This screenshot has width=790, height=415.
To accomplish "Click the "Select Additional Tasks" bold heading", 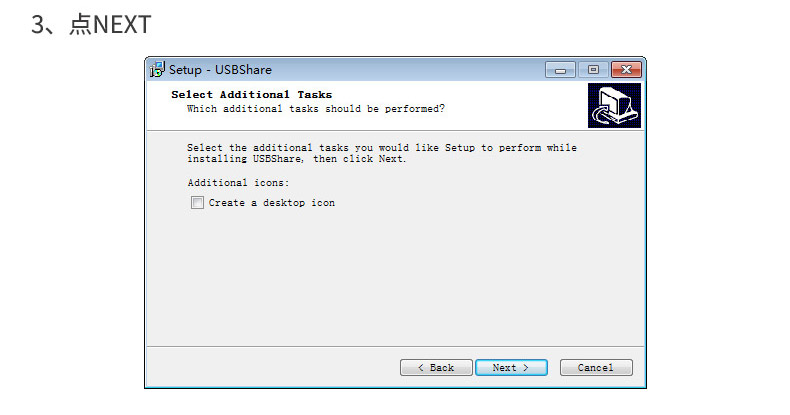I will (251, 95).
